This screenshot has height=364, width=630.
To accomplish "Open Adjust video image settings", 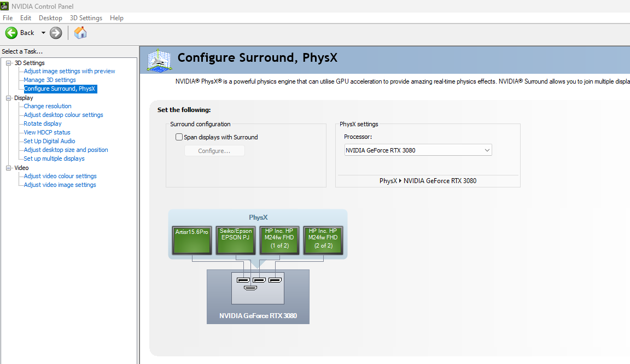I will (x=60, y=185).
